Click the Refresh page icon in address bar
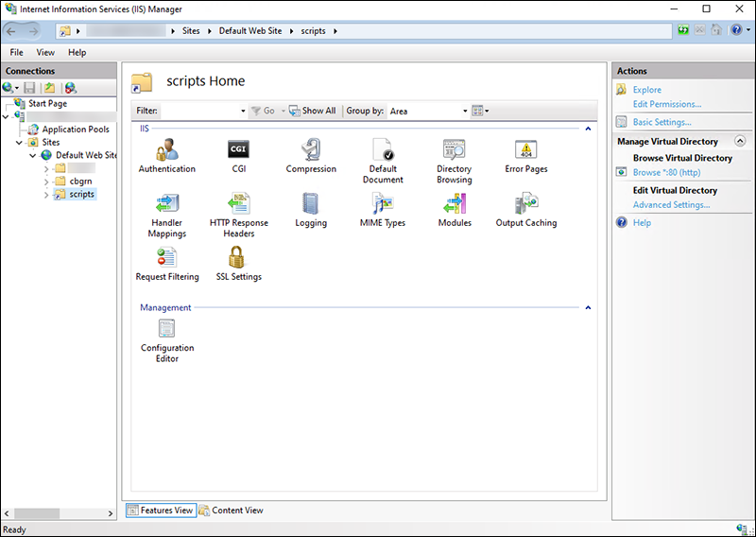 (683, 30)
